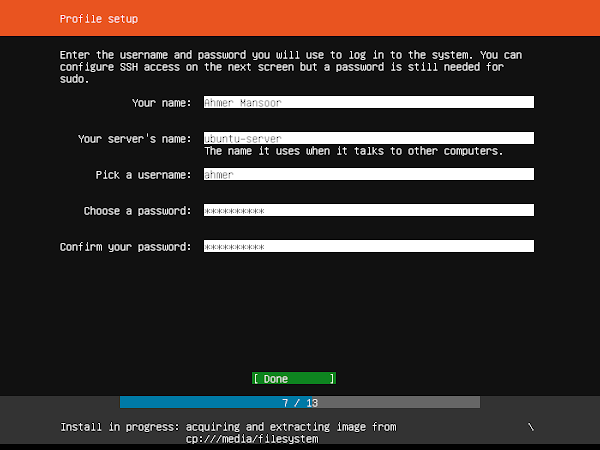Click the Confirm your password field
The height and width of the screenshot is (450, 600).
(x=369, y=246)
